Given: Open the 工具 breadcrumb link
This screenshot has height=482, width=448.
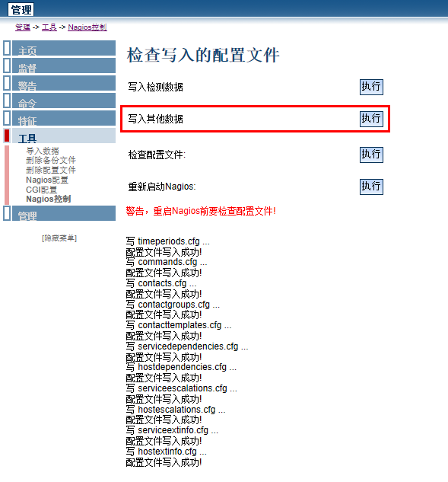Looking at the screenshot, I should [49, 27].
